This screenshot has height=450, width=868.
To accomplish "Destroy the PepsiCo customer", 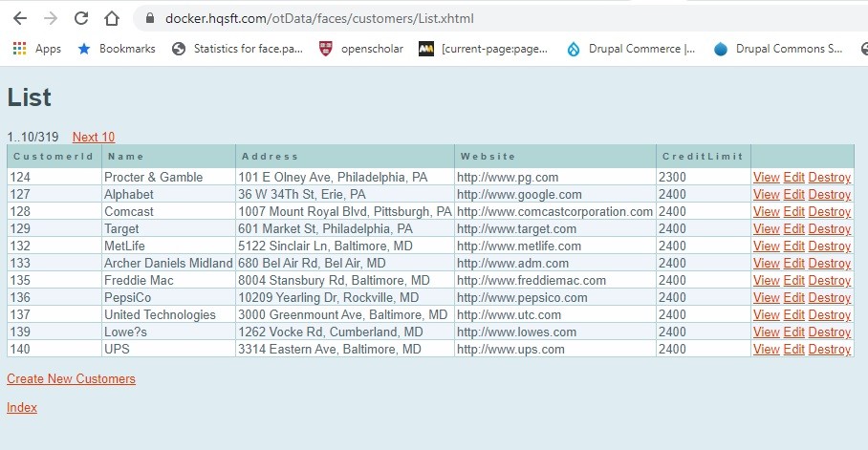I will pyautogui.click(x=829, y=297).
